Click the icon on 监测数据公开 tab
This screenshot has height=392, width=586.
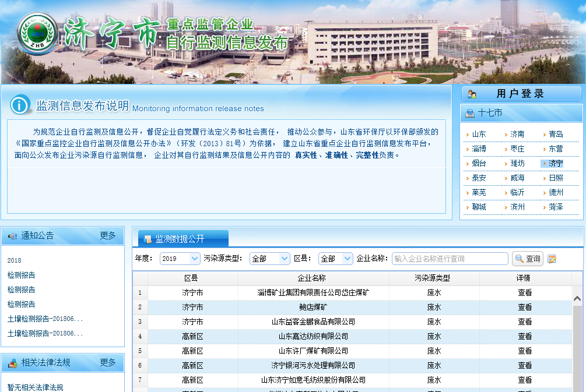pyautogui.click(x=148, y=239)
